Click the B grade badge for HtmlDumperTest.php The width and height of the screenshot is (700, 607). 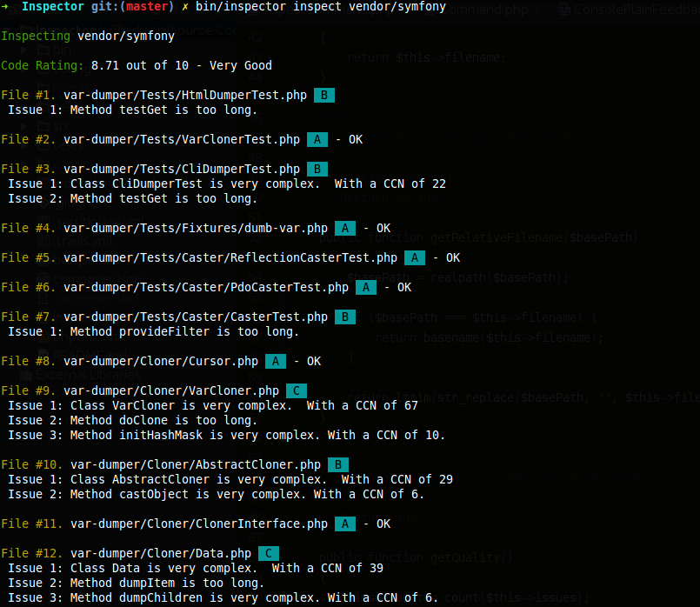324,95
